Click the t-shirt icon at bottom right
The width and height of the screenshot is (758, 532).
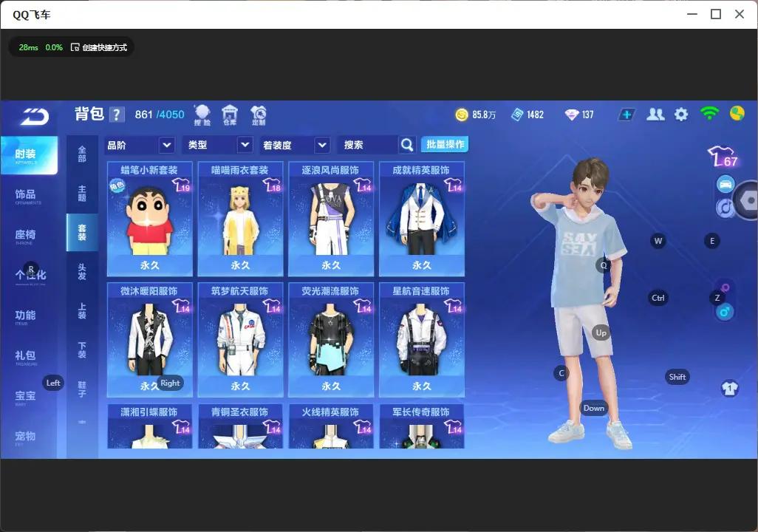pyautogui.click(x=730, y=389)
